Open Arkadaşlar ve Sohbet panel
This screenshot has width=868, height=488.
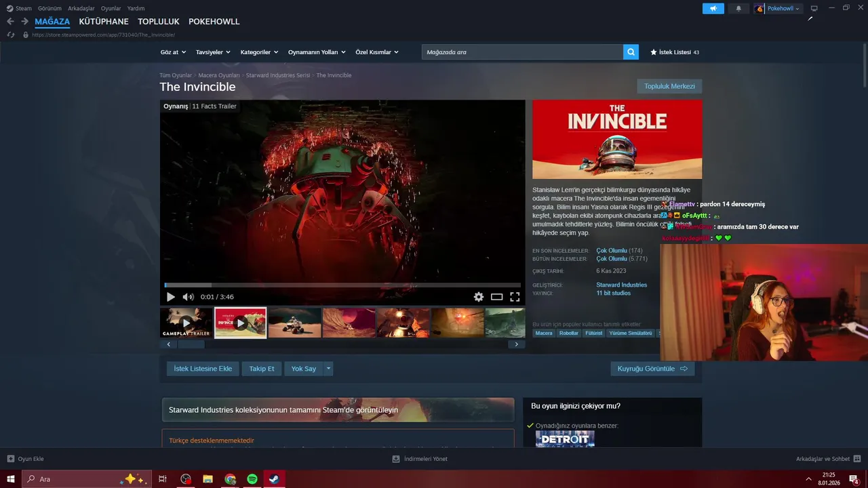[828, 459]
